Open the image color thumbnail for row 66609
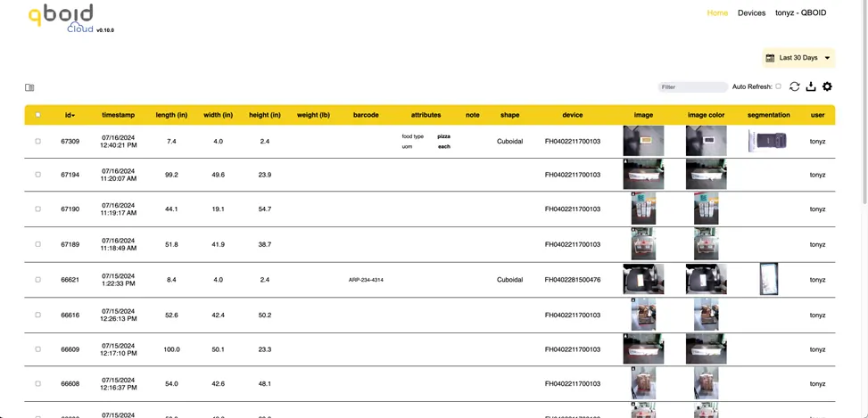The height and width of the screenshot is (418, 868). tap(706, 348)
